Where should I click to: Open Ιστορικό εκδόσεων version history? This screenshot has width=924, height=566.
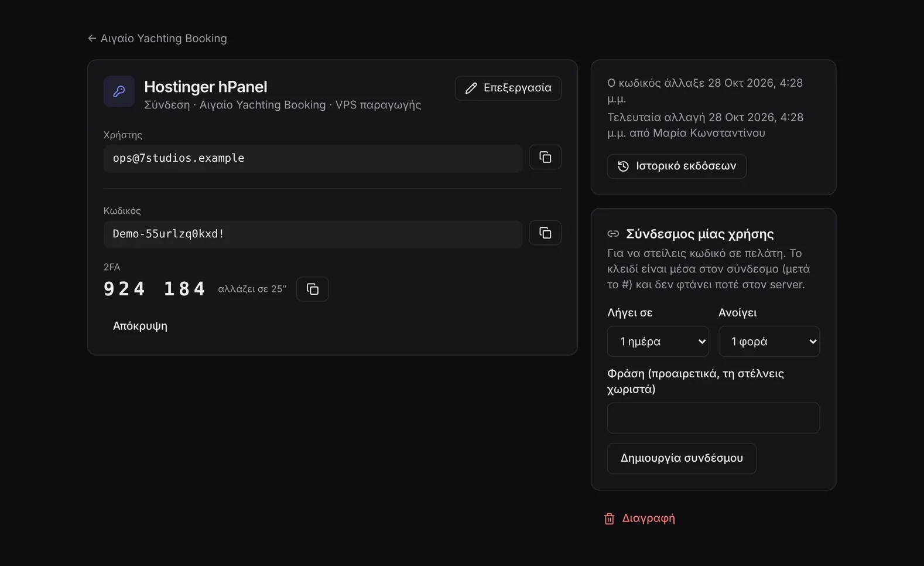coord(676,166)
